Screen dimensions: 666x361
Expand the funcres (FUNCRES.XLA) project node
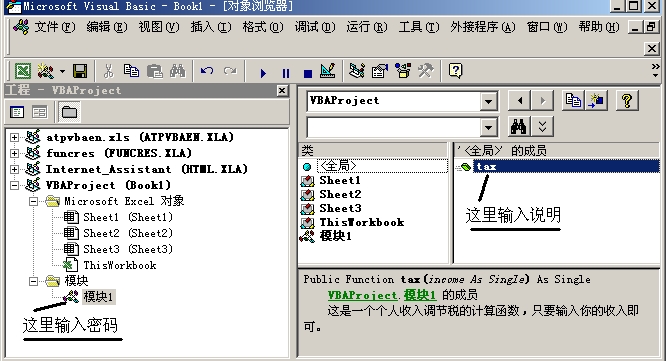tap(14, 153)
